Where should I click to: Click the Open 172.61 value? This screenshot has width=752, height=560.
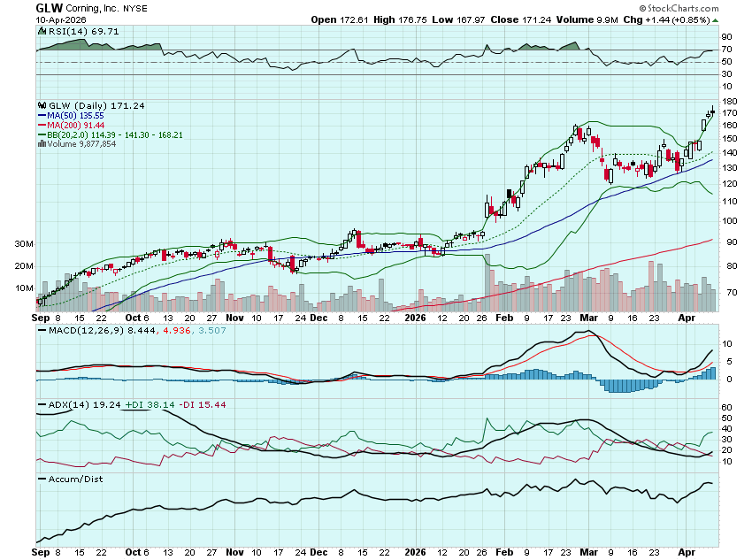coord(340,20)
